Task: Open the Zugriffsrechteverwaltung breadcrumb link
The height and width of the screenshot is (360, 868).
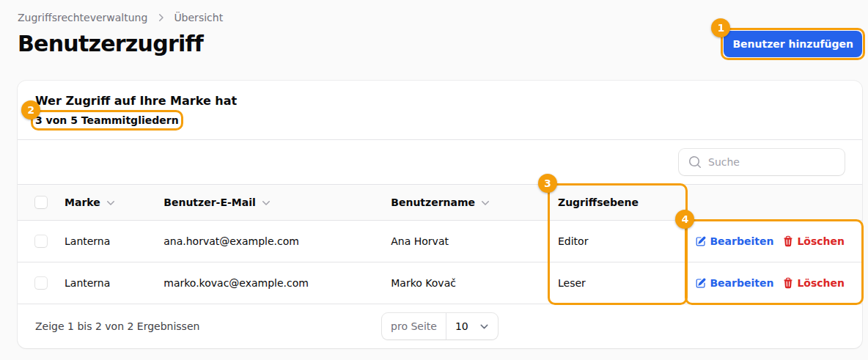Action: pos(83,18)
